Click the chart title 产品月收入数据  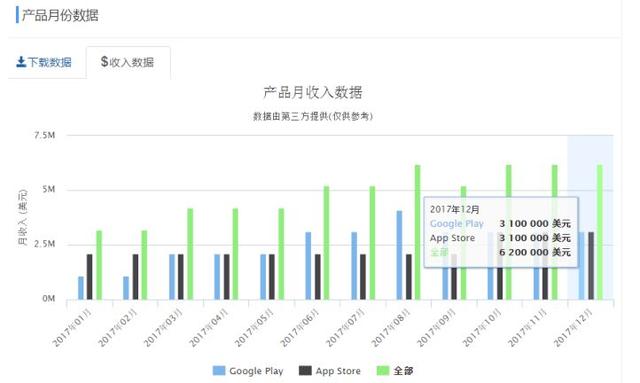[313, 92]
